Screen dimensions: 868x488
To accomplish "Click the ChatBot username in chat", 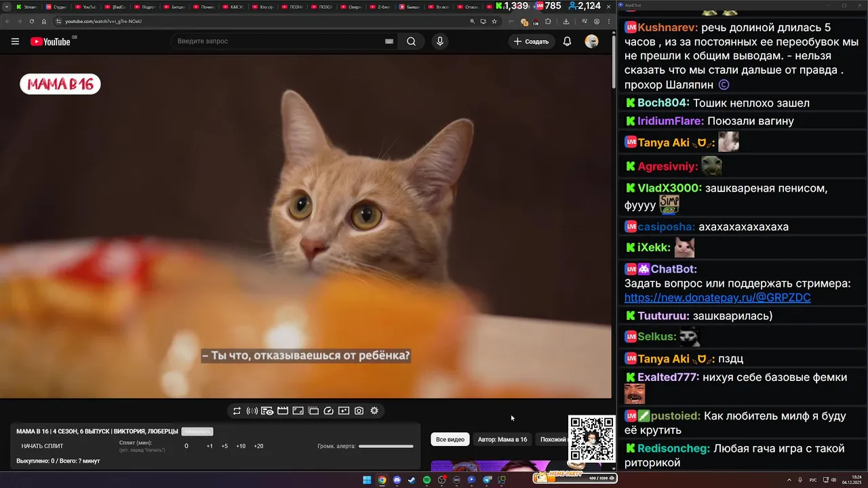I will click(673, 270).
